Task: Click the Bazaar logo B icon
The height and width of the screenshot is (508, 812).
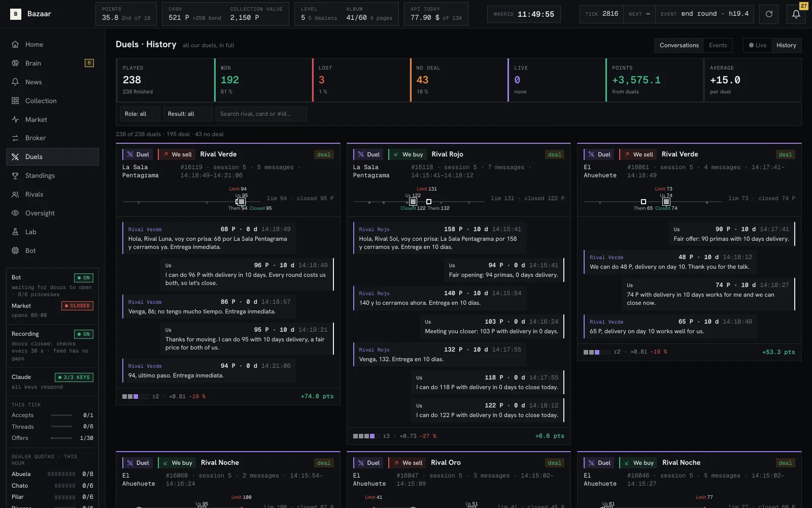Action: [x=16, y=14]
